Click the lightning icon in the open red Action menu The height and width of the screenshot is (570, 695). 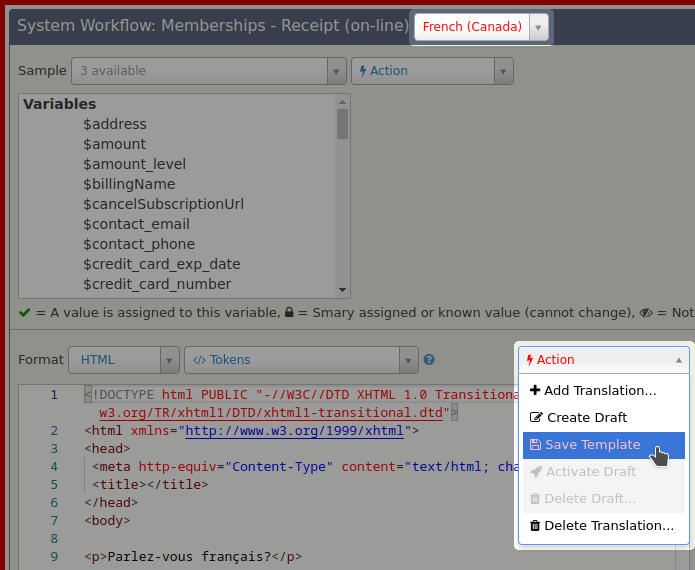[x=530, y=360]
